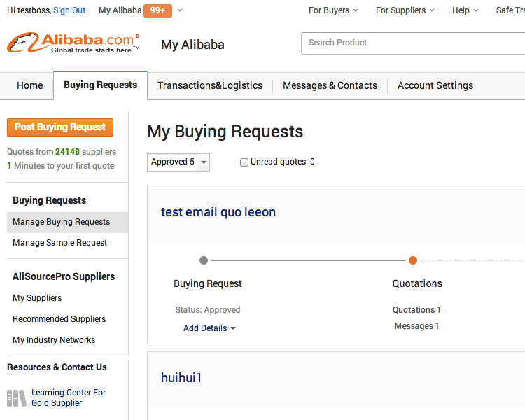The image size is (525, 420).
Task: Open the Transactions&Logistics tab
Action: pos(210,85)
